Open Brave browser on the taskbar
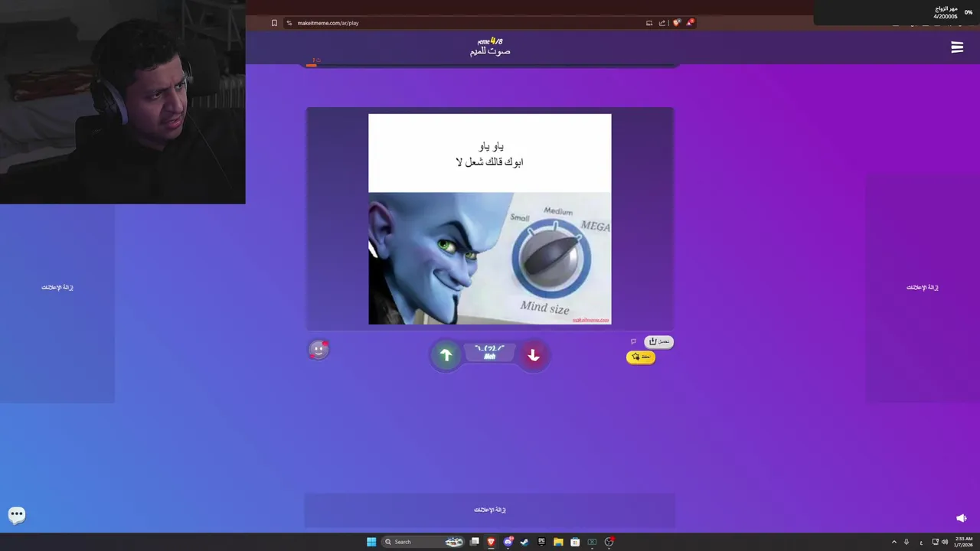This screenshot has width=980, height=551. [492, 542]
